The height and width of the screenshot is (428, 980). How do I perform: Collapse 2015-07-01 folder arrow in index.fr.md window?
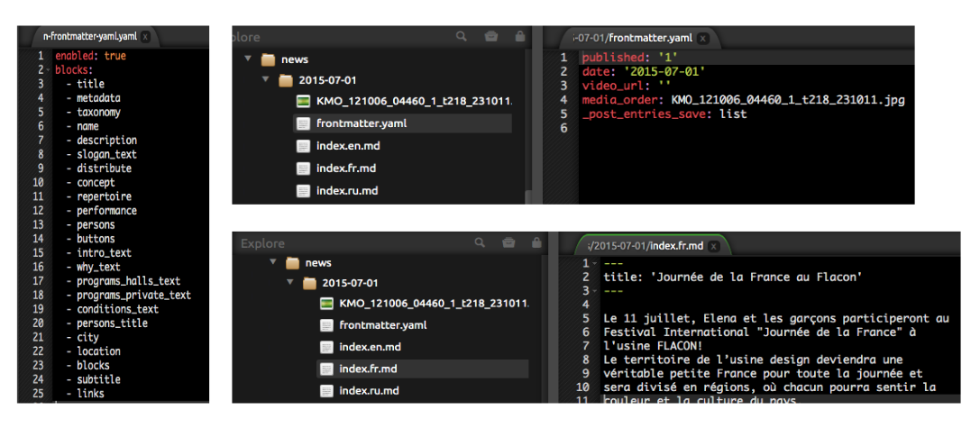click(289, 282)
